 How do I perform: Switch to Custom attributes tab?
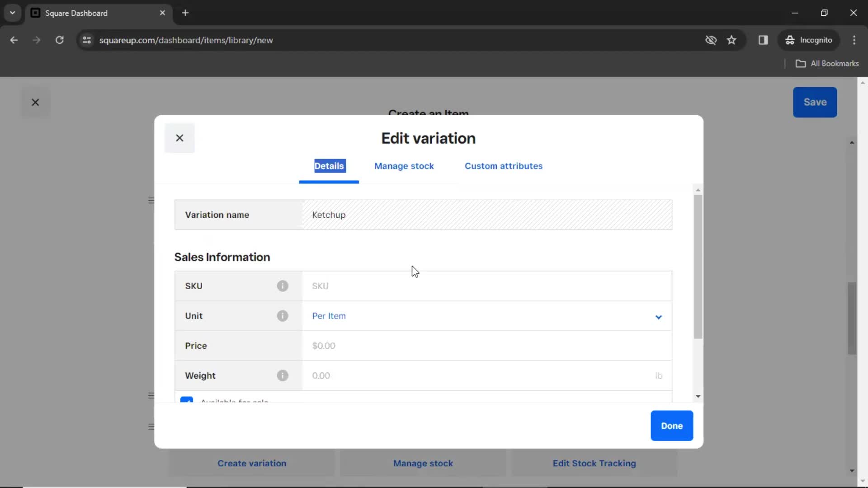[x=504, y=166]
